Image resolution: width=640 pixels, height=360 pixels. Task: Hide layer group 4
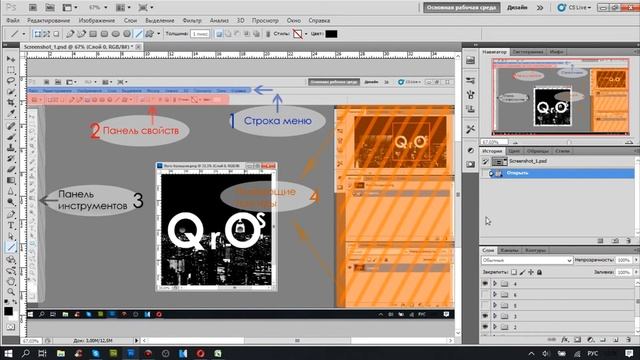485,283
